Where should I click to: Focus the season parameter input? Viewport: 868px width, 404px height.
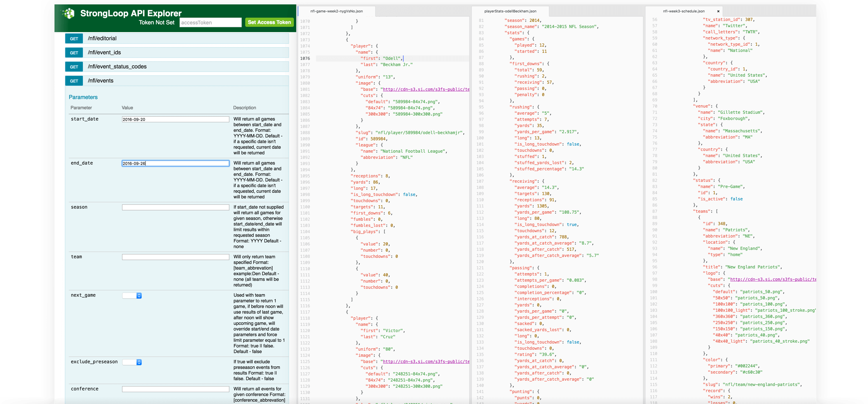pos(175,207)
